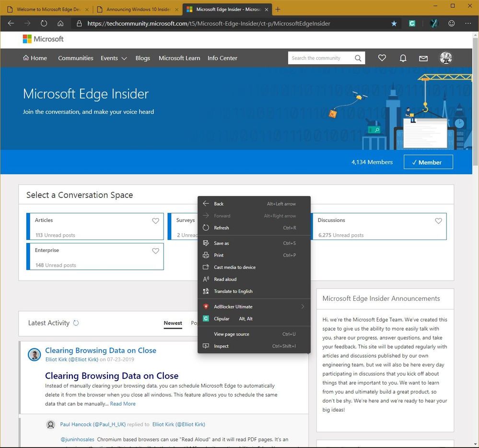This screenshot has height=448, width=479.
Task: Click the Read More link
Action: point(123,404)
